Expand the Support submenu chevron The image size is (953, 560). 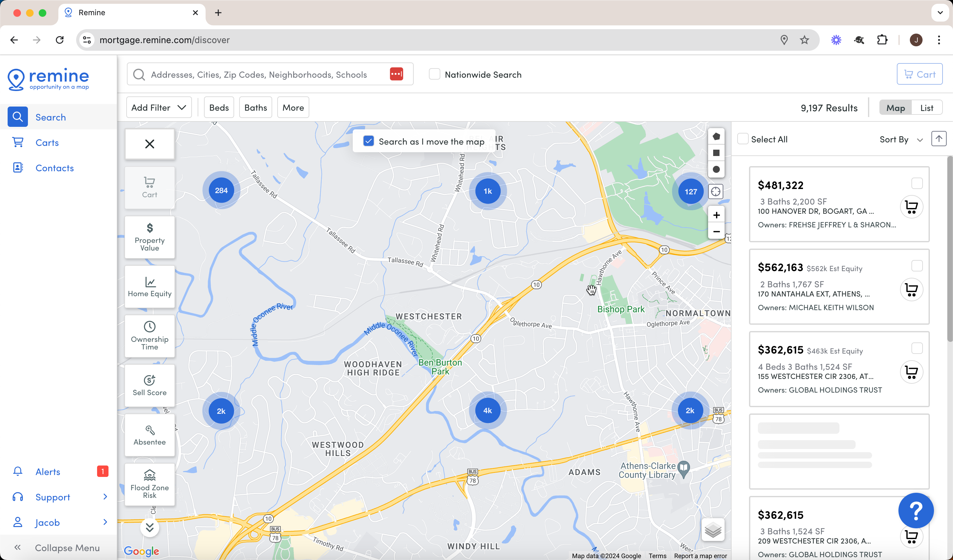point(105,497)
